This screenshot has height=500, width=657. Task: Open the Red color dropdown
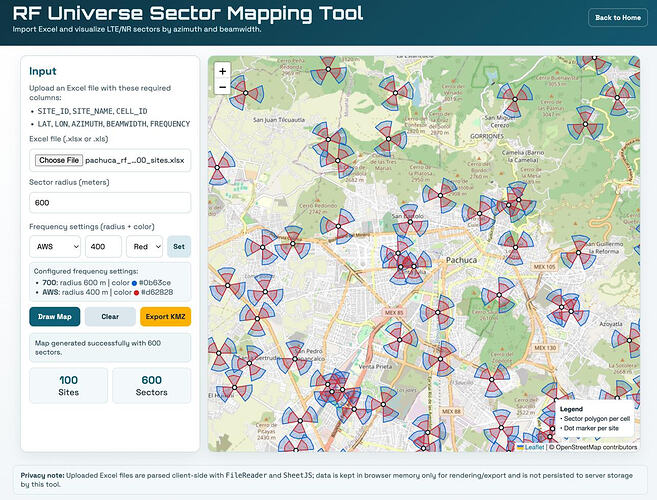[x=145, y=246]
